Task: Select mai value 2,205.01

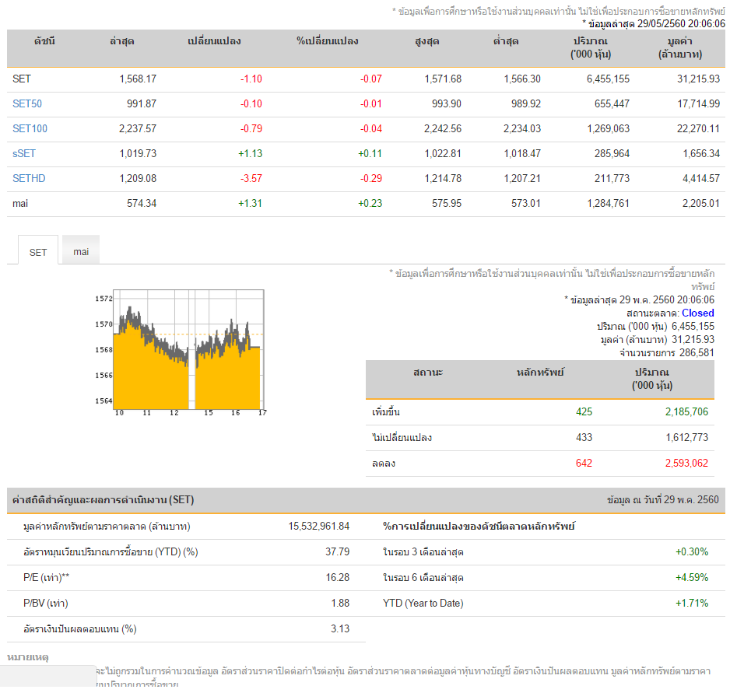Action: [x=700, y=204]
